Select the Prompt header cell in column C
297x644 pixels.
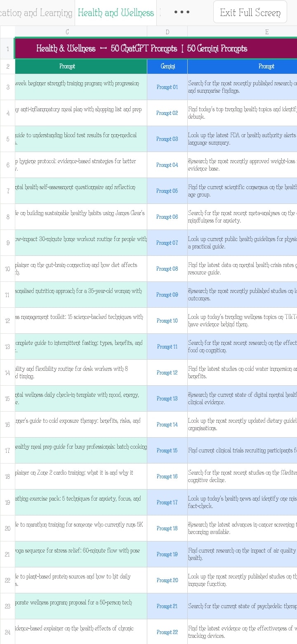67,66
